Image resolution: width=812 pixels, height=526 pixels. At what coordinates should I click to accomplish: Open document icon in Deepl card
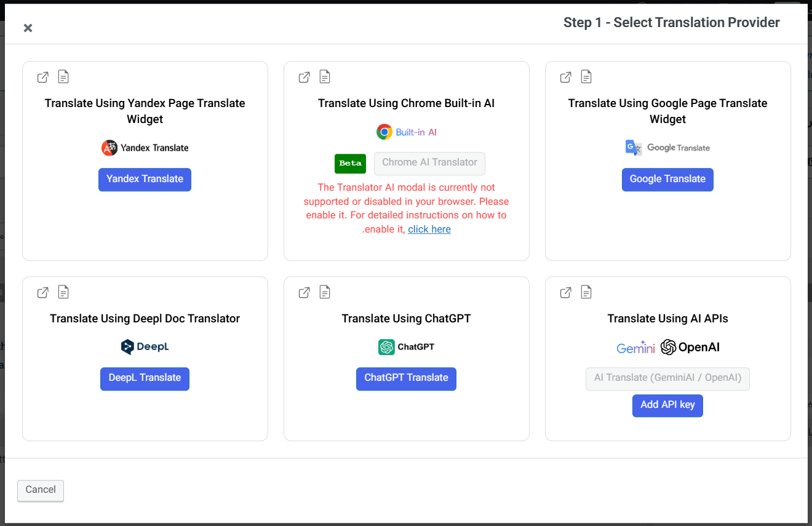tap(63, 292)
